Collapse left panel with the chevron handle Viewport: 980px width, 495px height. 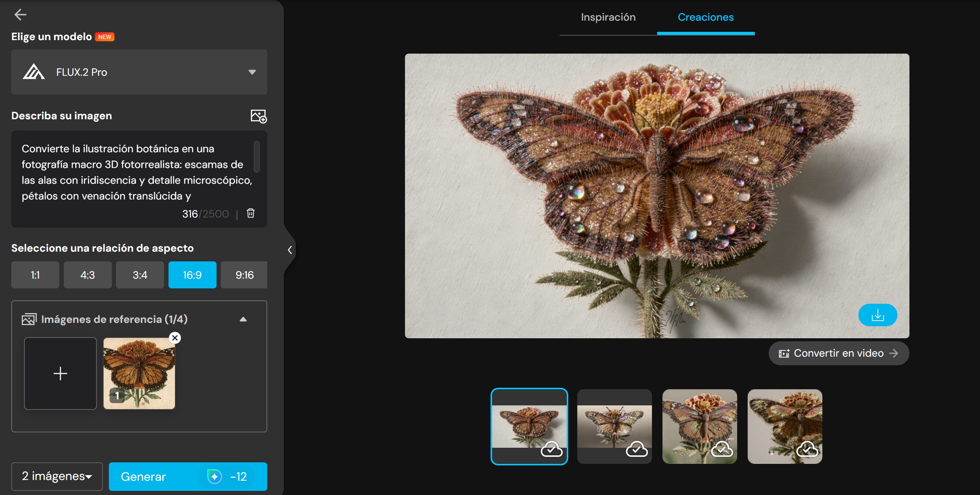pos(290,250)
